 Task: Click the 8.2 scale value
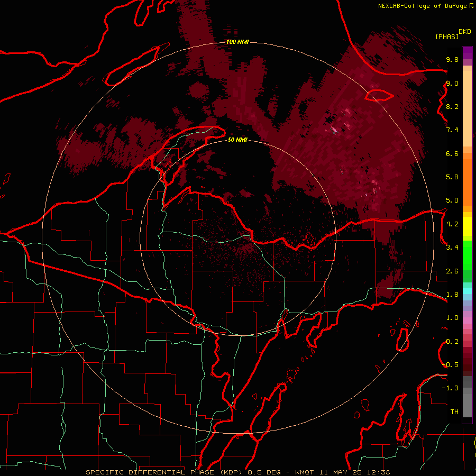[x=452, y=106]
